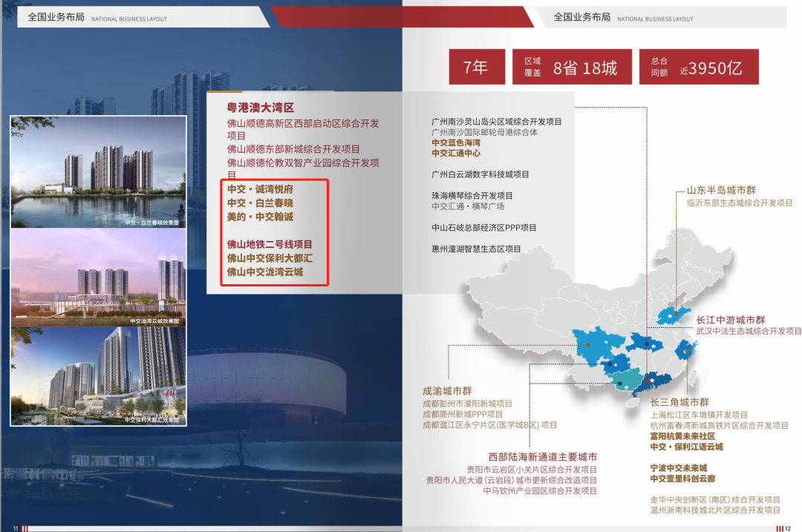Image resolution: width=802 pixels, height=532 pixels.
Task: Select '贵阳市云岩区小关片区综合开发项目'
Action: pos(532,469)
